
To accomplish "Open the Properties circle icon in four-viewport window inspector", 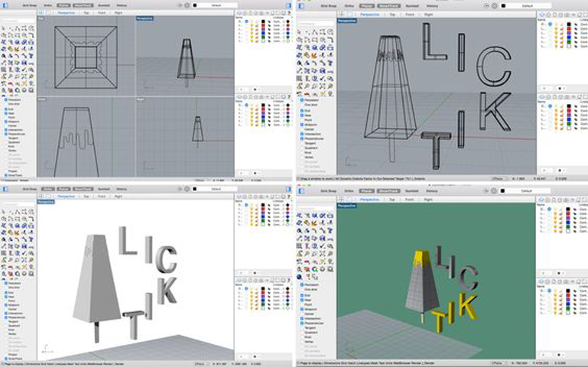I will click(x=245, y=13).
